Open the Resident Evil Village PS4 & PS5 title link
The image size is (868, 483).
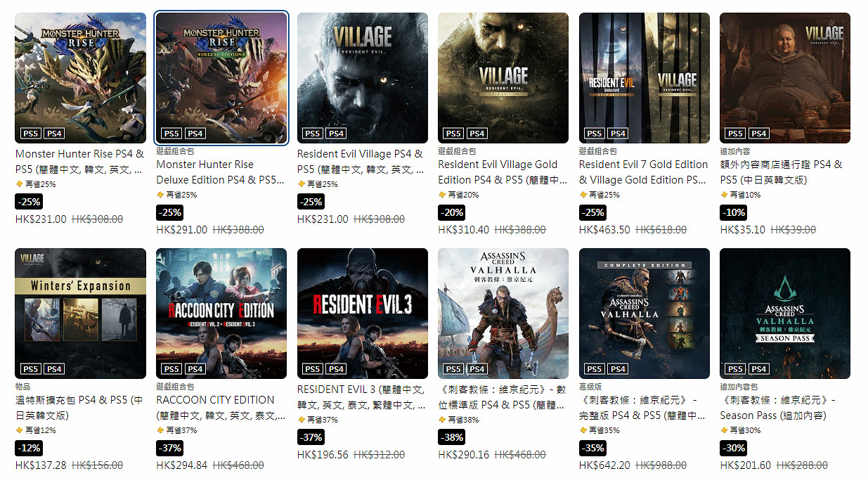click(x=360, y=162)
